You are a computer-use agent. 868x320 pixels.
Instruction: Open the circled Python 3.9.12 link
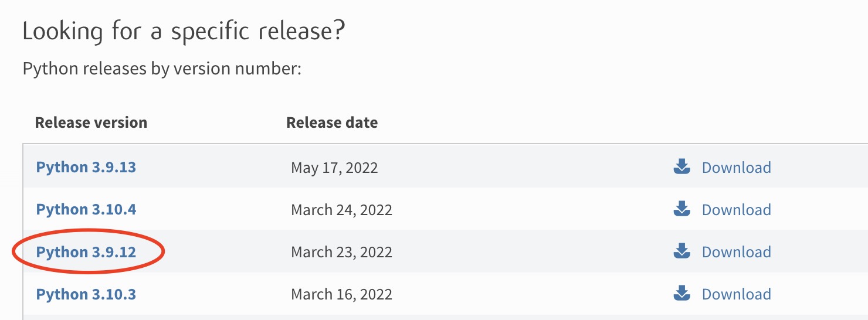click(x=86, y=252)
